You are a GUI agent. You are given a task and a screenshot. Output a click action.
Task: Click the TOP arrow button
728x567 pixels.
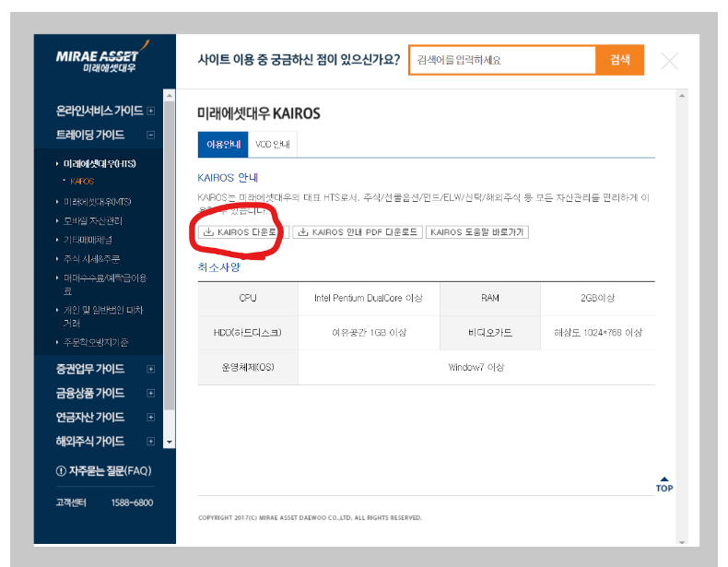[x=664, y=484]
